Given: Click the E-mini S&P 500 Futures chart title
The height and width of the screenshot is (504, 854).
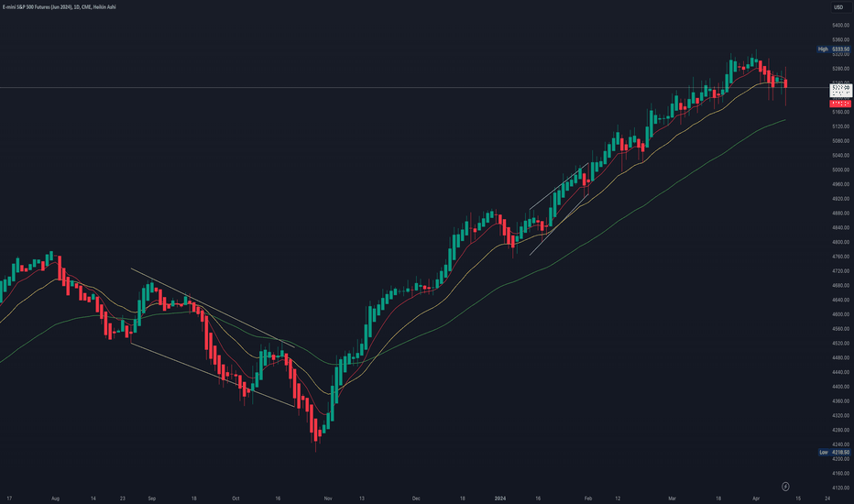Looking at the screenshot, I should pyautogui.click(x=59, y=7).
